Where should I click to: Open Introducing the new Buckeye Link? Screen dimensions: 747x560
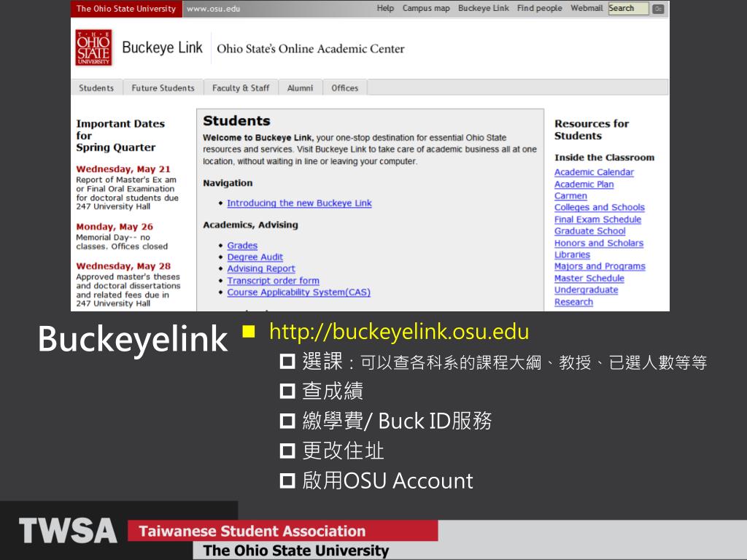coord(299,203)
